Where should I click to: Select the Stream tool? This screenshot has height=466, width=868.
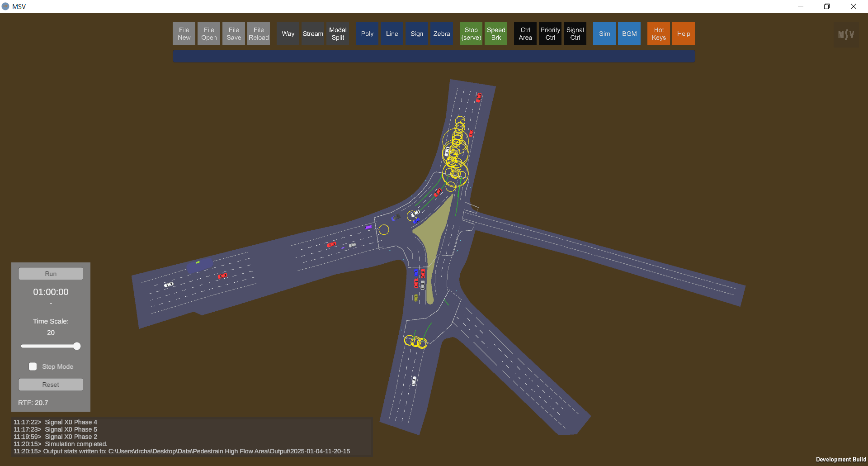pyautogui.click(x=313, y=34)
